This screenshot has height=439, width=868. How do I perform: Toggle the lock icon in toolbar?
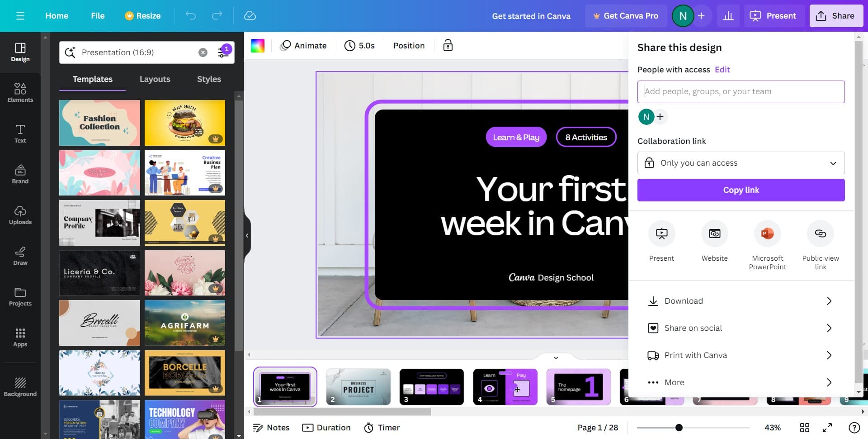(x=448, y=45)
